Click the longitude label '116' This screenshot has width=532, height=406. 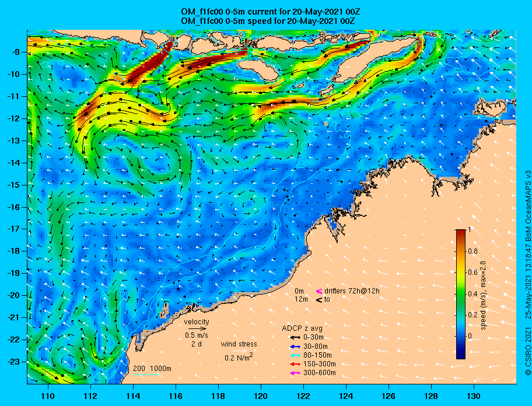click(176, 396)
